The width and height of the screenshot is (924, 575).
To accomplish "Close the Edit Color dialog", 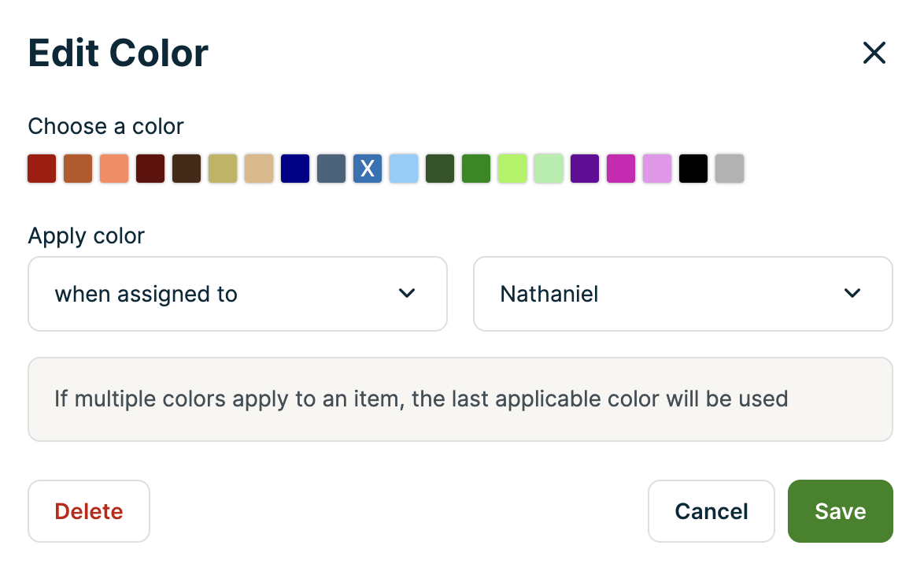I will click(874, 53).
